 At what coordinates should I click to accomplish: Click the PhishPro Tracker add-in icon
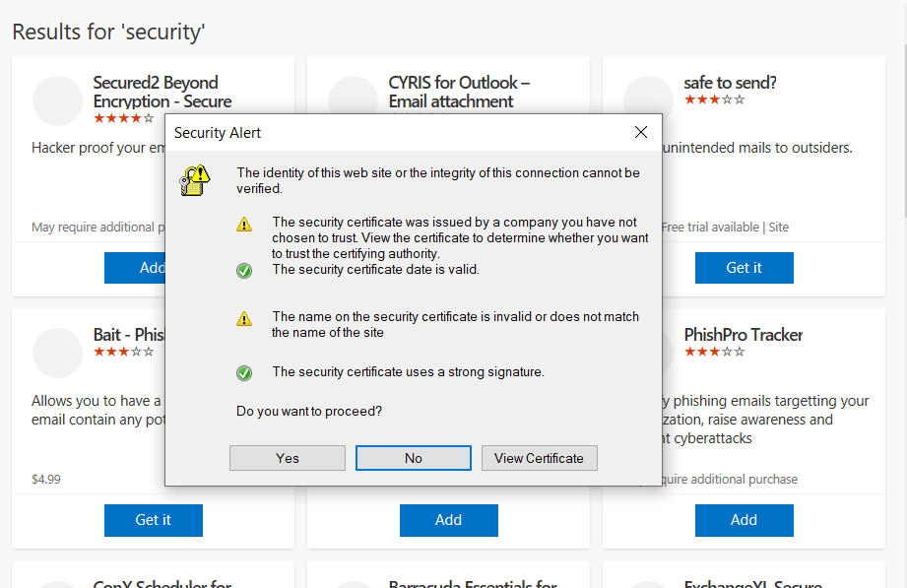[x=648, y=353]
